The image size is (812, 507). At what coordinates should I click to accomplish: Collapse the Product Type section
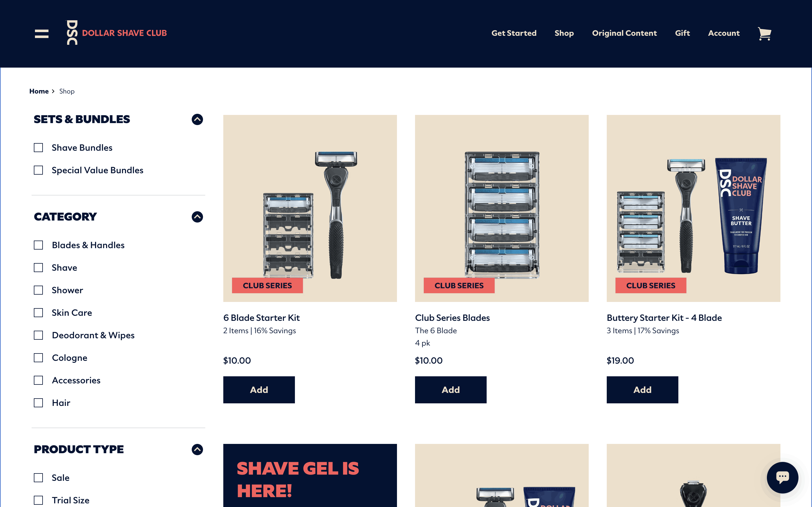point(197,449)
